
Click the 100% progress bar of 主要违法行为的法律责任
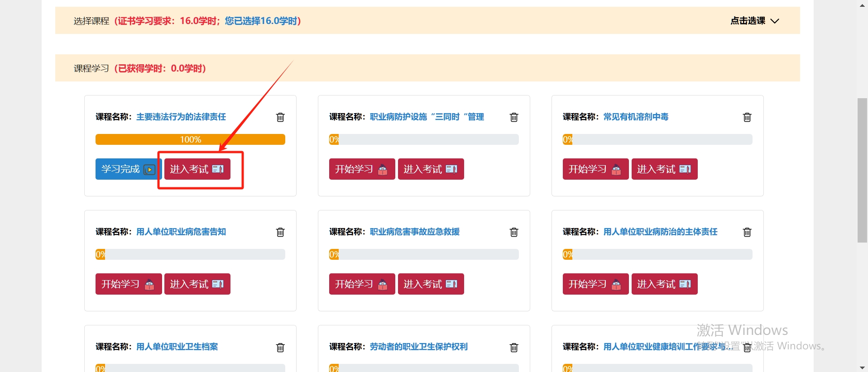(x=190, y=139)
